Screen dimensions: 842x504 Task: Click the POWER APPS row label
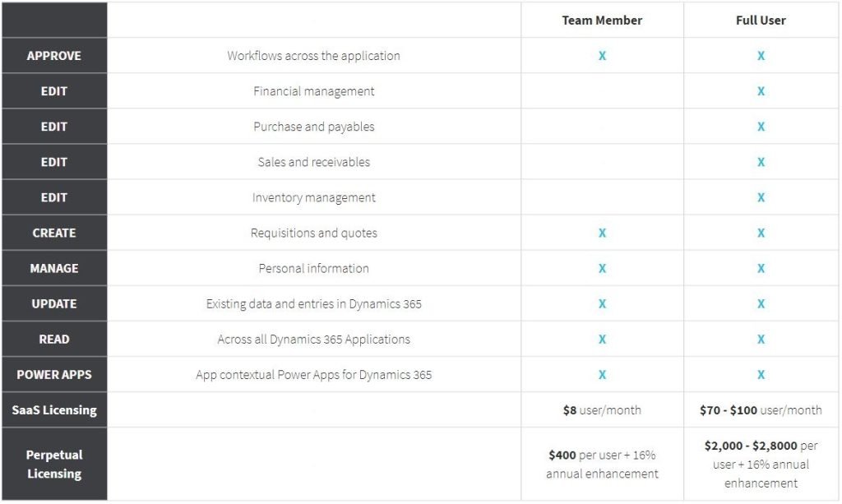click(x=53, y=374)
